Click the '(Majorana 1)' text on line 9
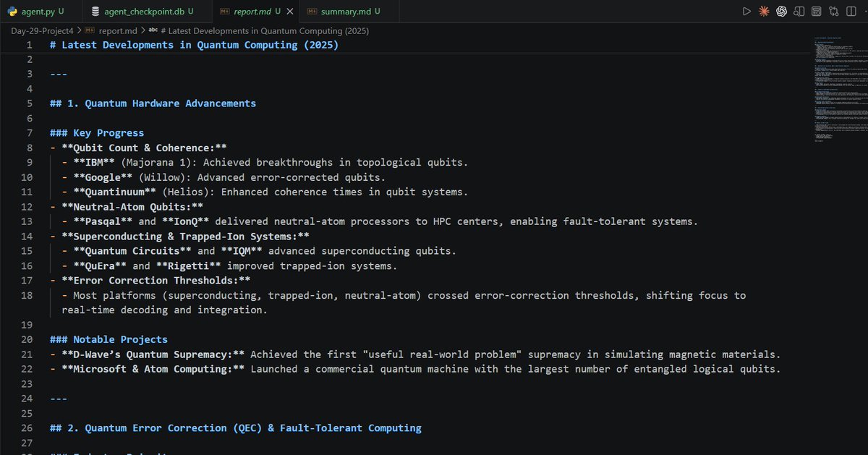Image resolution: width=868 pixels, height=455 pixels. (156, 162)
